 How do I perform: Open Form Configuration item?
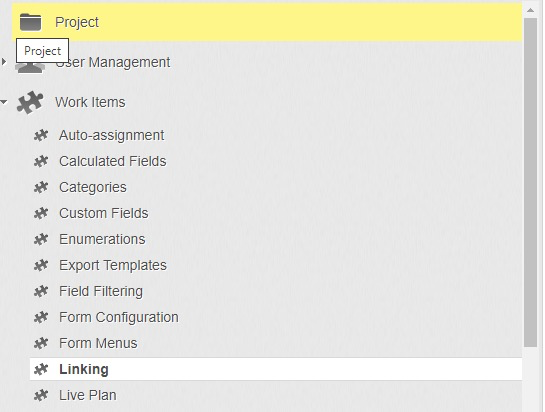tap(119, 317)
